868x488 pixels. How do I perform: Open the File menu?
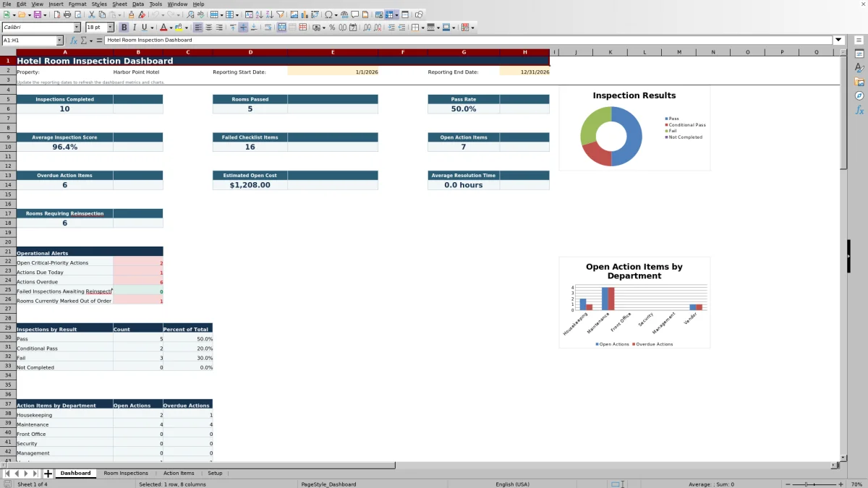point(7,4)
